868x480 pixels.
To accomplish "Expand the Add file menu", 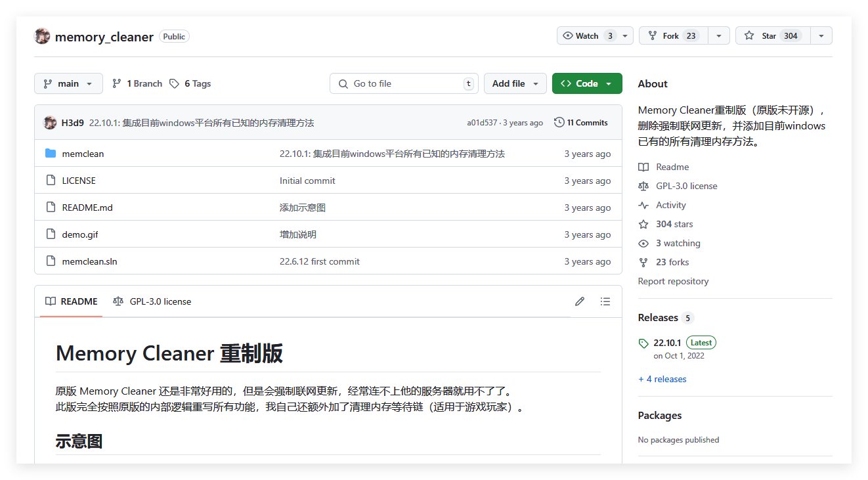I will [x=515, y=83].
